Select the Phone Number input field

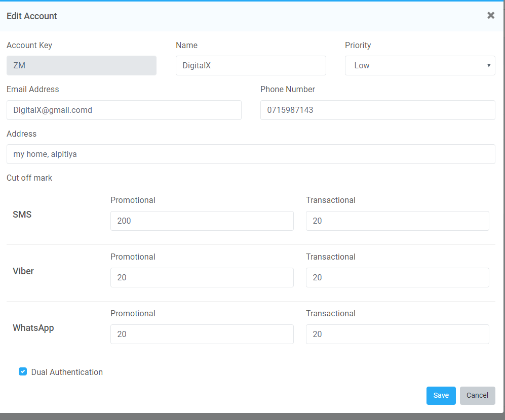pos(377,110)
